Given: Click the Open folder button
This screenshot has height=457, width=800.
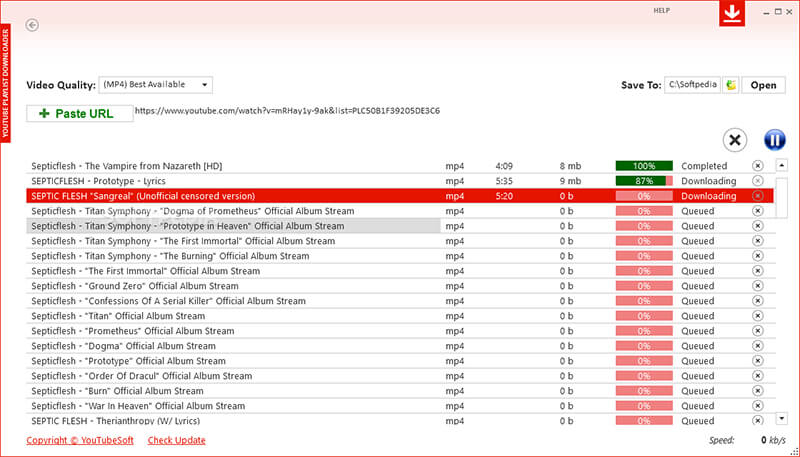Looking at the screenshot, I should click(x=763, y=85).
